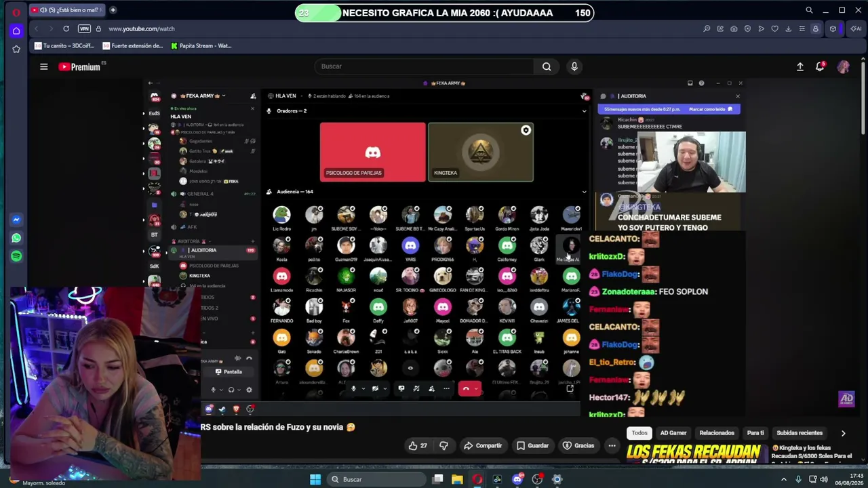Collapse the Oradores section chevron in video
This screenshot has height=488, width=868.
584,111
